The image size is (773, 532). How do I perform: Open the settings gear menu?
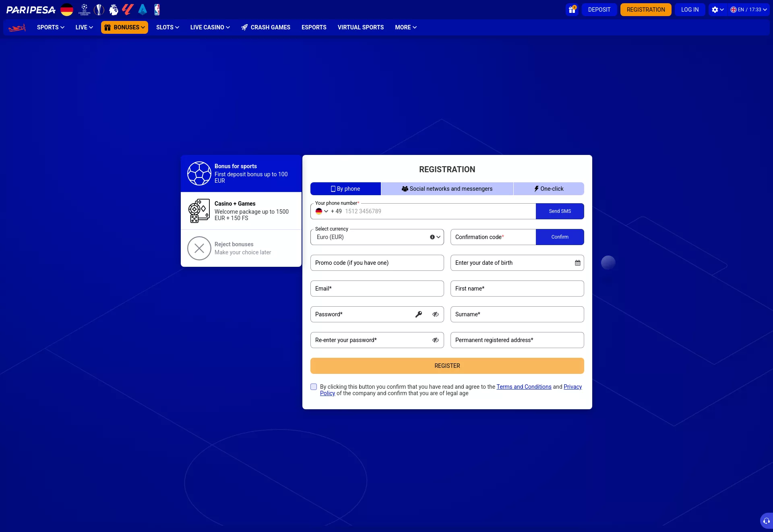(717, 10)
